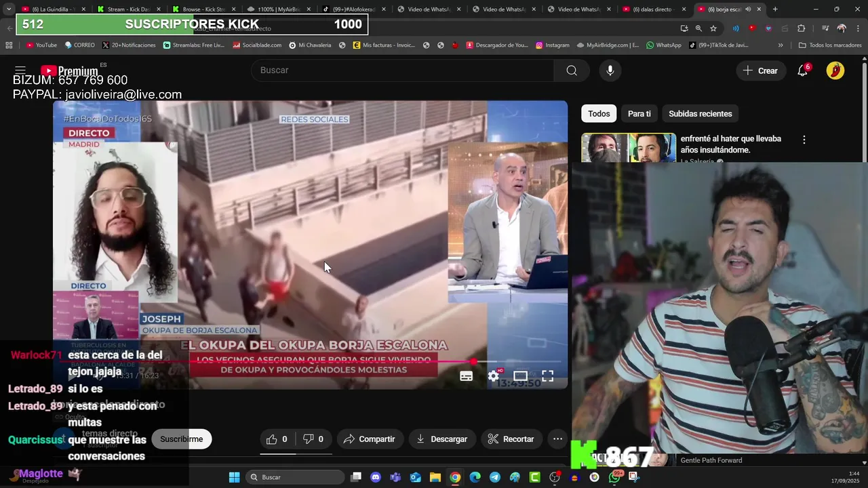Select the Para ti filter chip

pos(639,114)
